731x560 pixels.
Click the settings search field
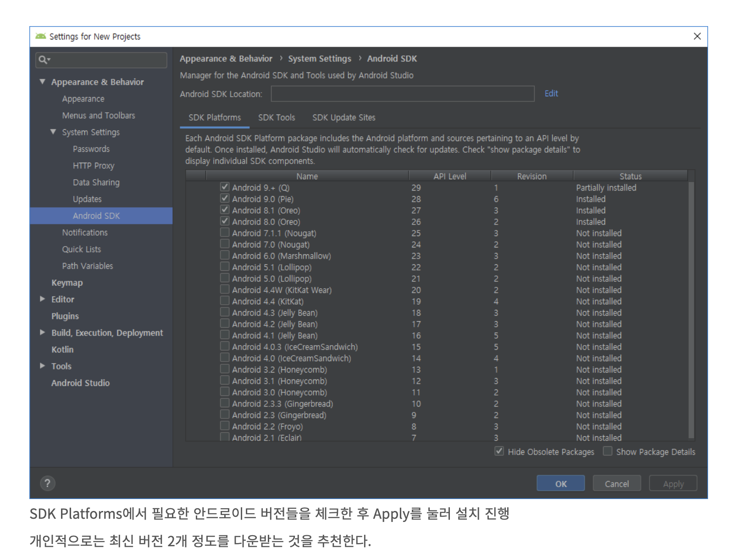[101, 60]
